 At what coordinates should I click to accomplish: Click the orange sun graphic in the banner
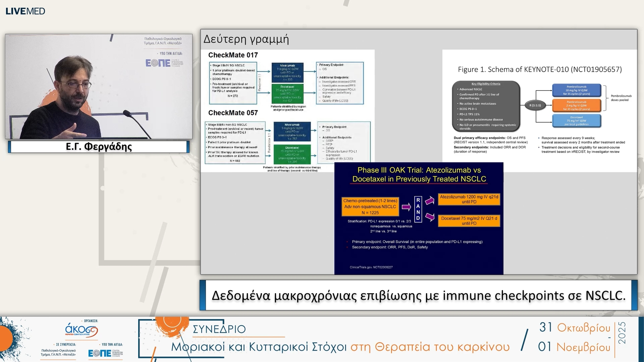coord(172,324)
